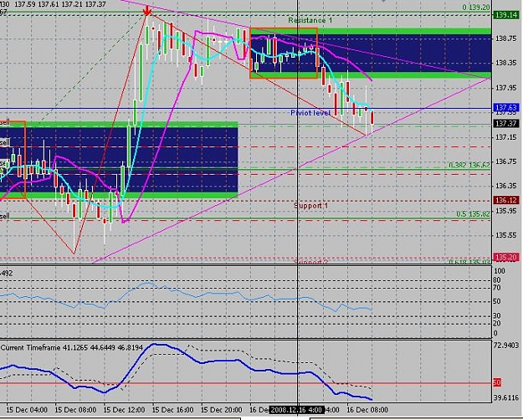Image resolution: width=523 pixels, height=420 pixels.
Task: Click the 15 Dec 16:00 time label
Action: click(172, 410)
